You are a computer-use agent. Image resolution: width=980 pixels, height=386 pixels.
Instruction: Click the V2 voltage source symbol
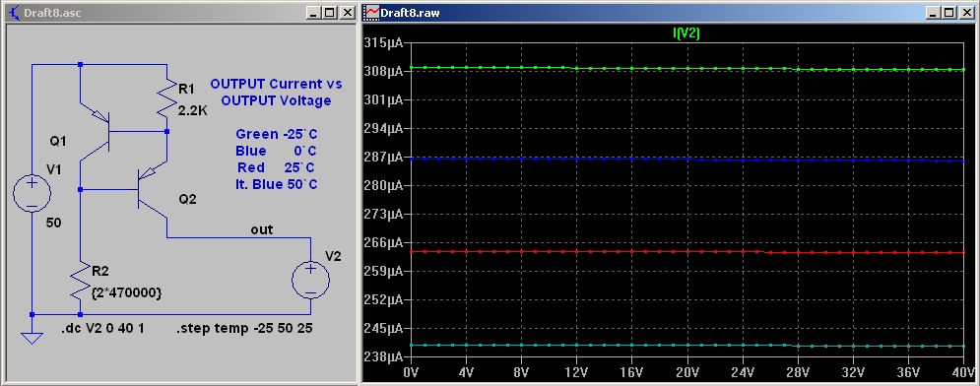pos(310,278)
